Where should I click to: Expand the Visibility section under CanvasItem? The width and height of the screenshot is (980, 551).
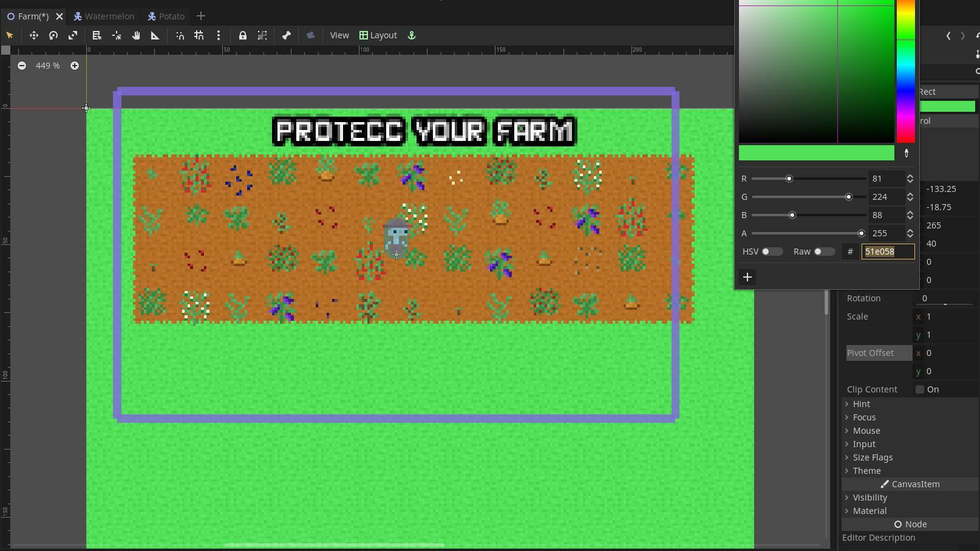869,498
